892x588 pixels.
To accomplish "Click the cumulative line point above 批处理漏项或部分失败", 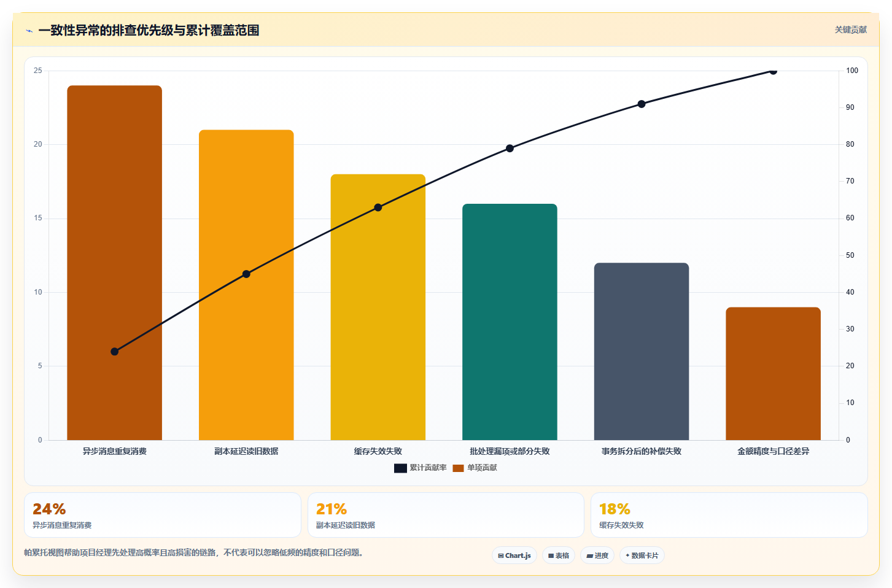I will tap(510, 149).
